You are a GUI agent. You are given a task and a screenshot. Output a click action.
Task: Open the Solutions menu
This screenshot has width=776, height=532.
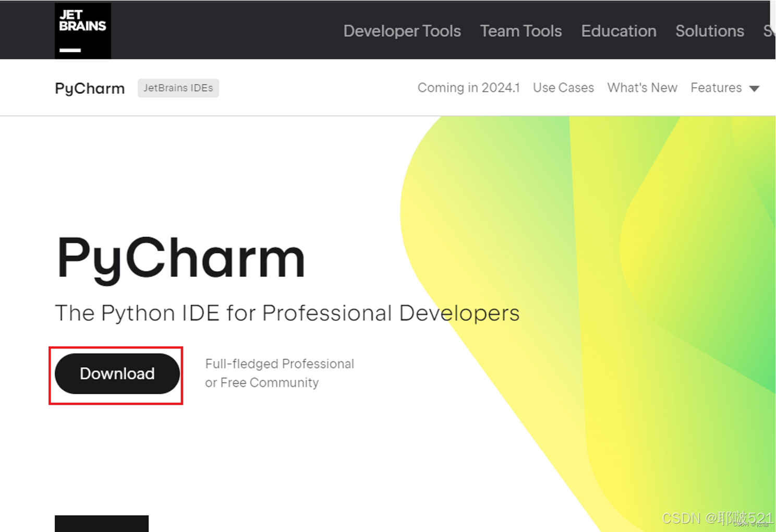pyautogui.click(x=709, y=31)
